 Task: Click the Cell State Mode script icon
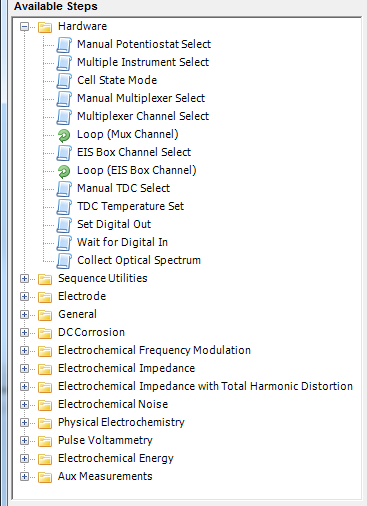coord(64,81)
